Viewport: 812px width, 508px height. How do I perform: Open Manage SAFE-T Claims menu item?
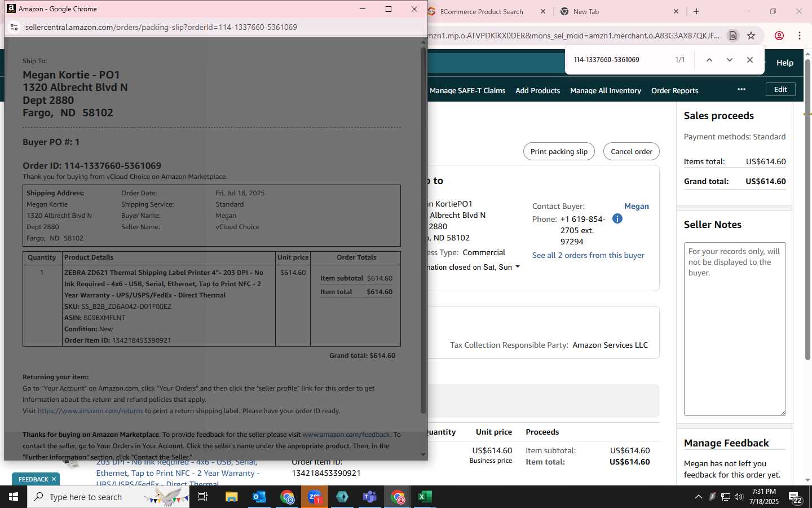tap(467, 90)
